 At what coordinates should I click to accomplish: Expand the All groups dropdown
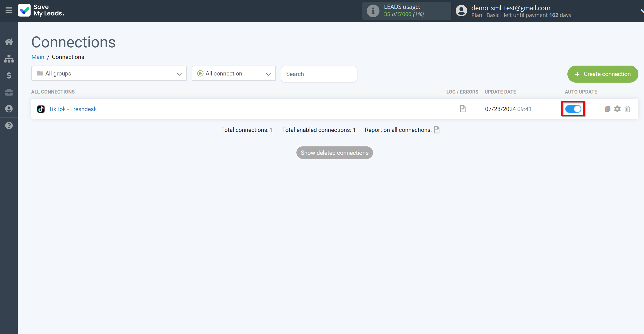(x=109, y=74)
